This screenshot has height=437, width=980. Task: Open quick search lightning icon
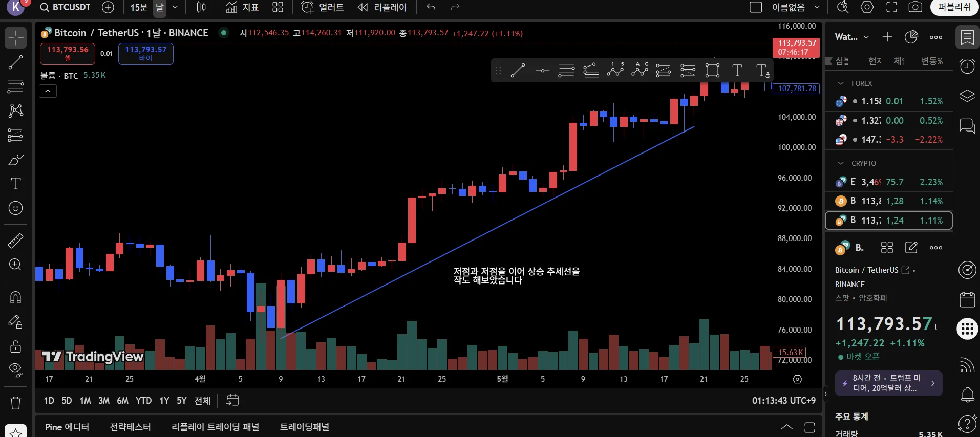pyautogui.click(x=843, y=7)
